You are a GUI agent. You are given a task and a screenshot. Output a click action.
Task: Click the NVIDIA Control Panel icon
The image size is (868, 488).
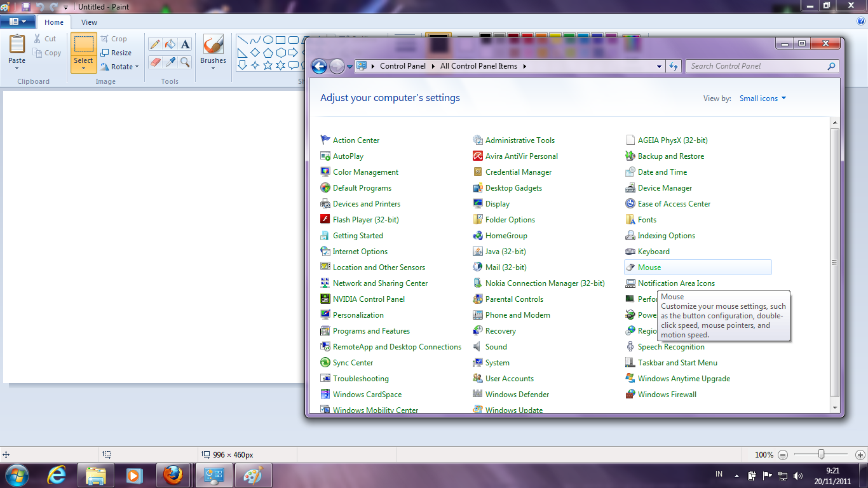[325, 299]
